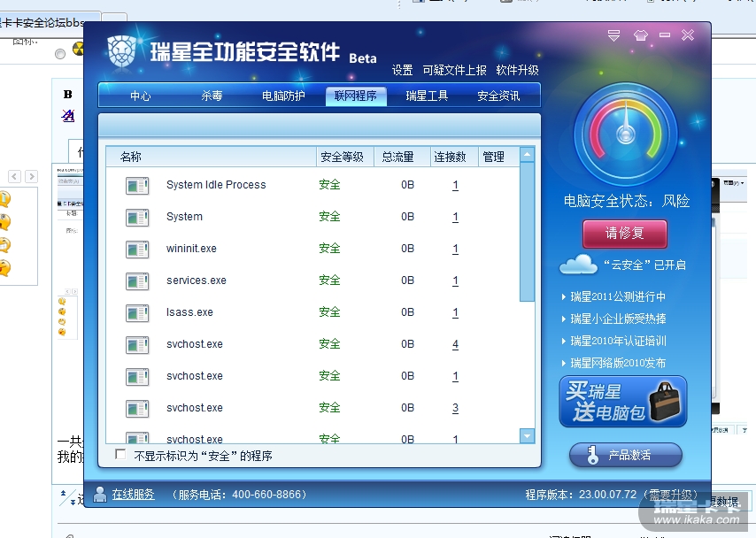Open 瑞星2010年认证培训 news link
This screenshot has width=756, height=538.
(618, 341)
